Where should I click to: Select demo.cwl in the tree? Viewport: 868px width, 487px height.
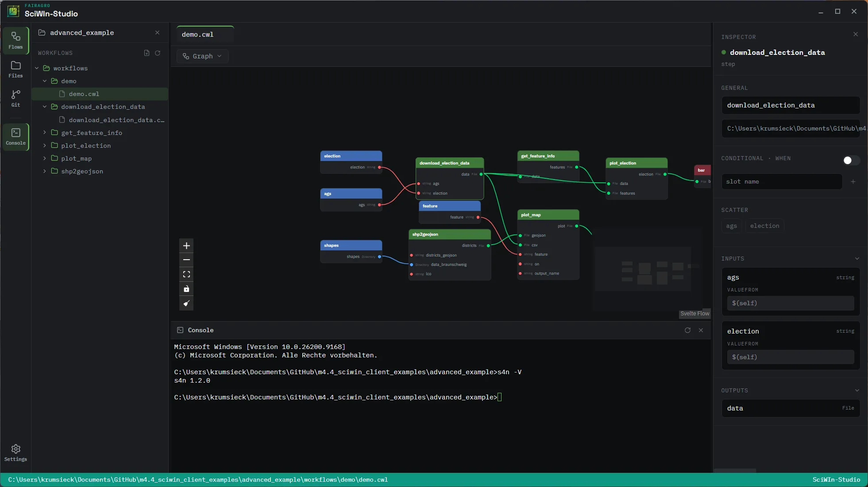tap(100, 94)
